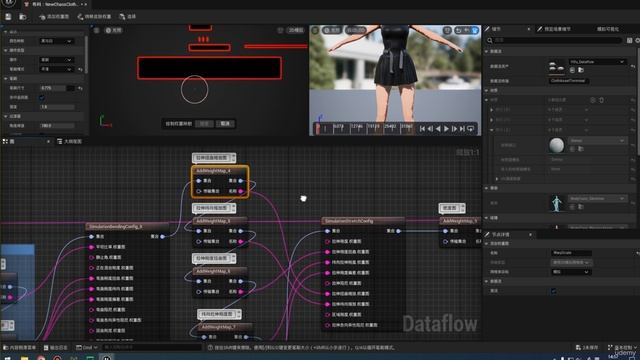Step back one frame in preview

[x=430, y=129]
